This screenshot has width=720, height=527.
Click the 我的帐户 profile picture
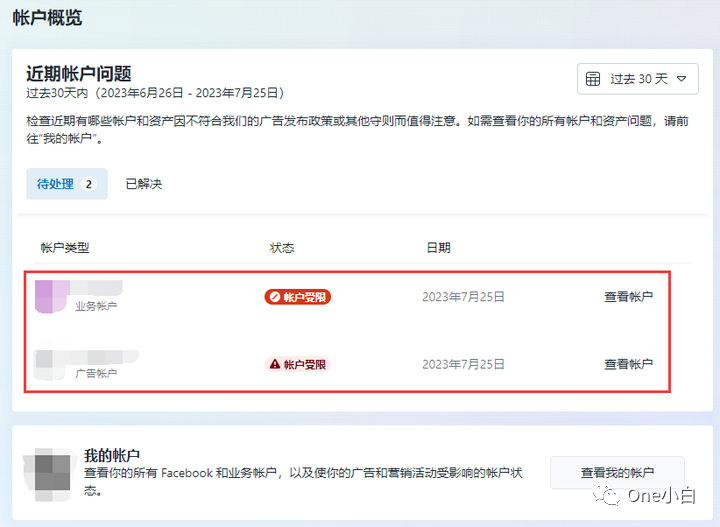click(51, 474)
